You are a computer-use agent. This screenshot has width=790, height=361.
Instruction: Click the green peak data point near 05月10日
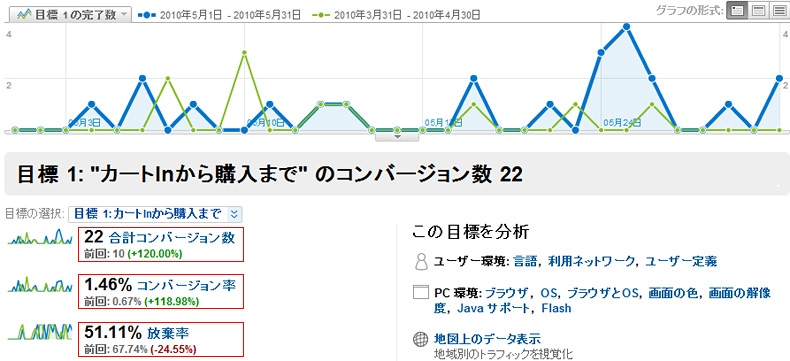pos(244,53)
